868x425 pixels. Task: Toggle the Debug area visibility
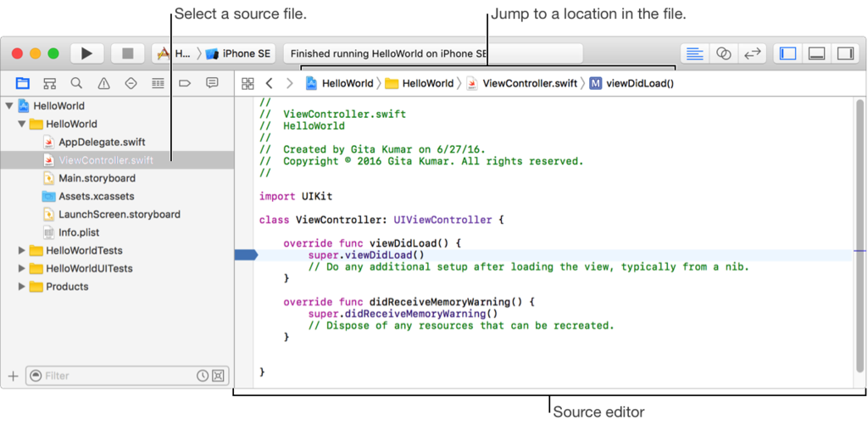(816, 53)
